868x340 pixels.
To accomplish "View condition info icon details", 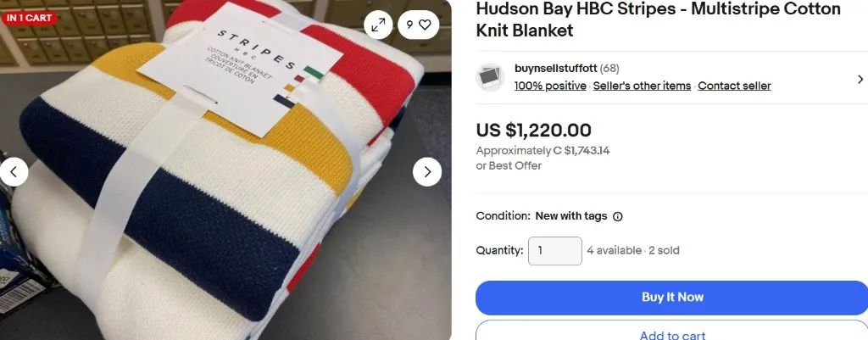I will pos(618,216).
